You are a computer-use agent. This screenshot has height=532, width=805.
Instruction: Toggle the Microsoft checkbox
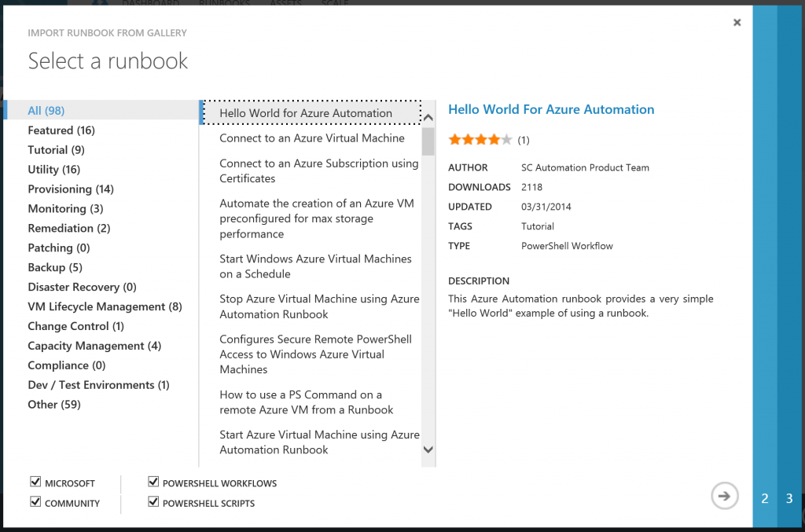[35, 482]
